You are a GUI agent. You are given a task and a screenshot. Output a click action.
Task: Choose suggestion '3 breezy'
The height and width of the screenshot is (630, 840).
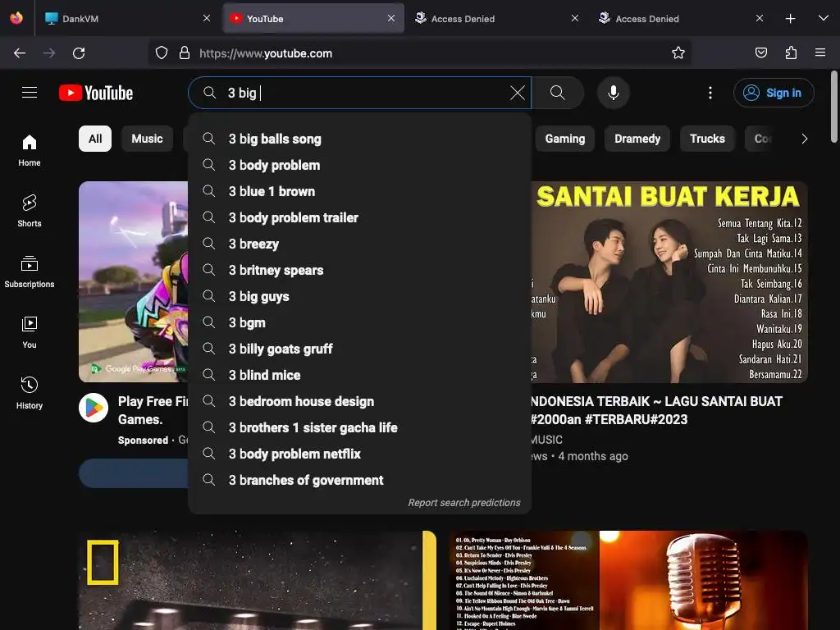pos(359,244)
